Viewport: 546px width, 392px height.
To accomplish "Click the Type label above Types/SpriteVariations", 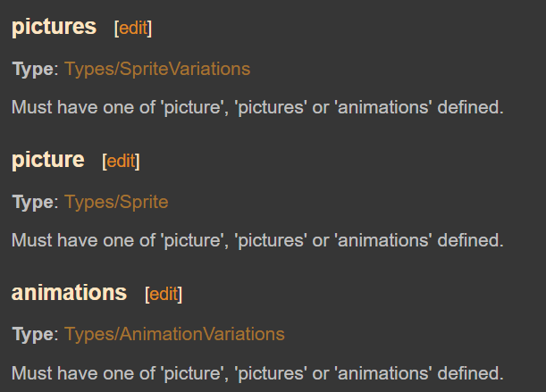I will 33,69.
